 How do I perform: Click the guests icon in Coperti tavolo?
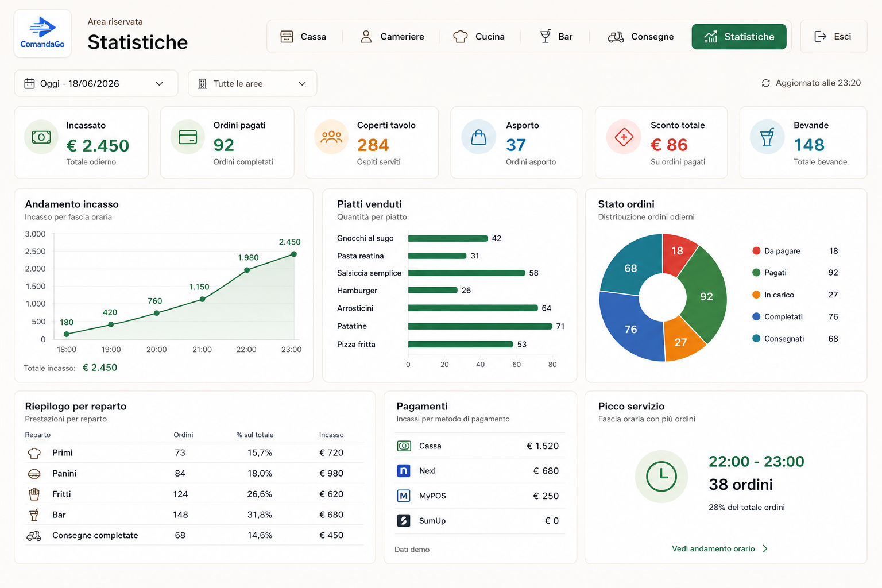click(331, 137)
